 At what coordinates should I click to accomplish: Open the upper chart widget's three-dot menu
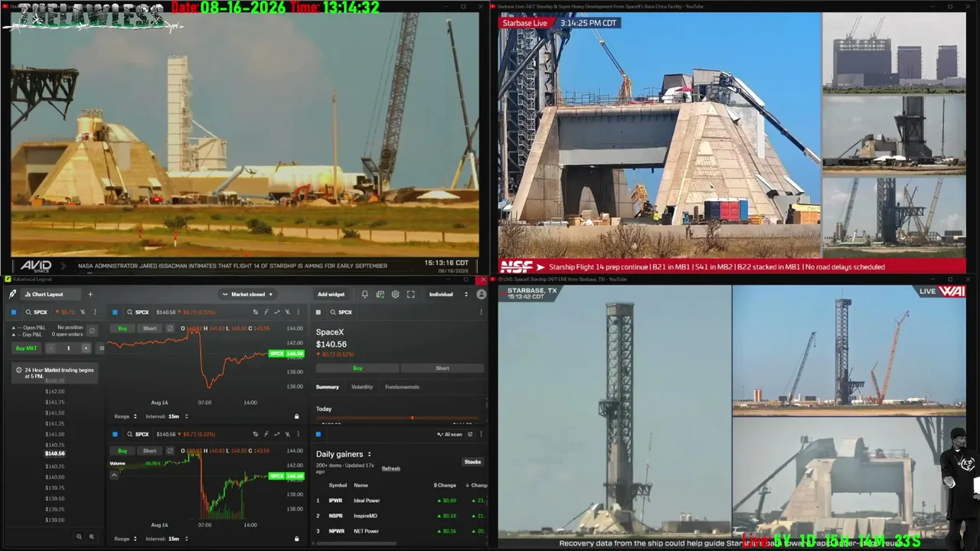coord(297,312)
